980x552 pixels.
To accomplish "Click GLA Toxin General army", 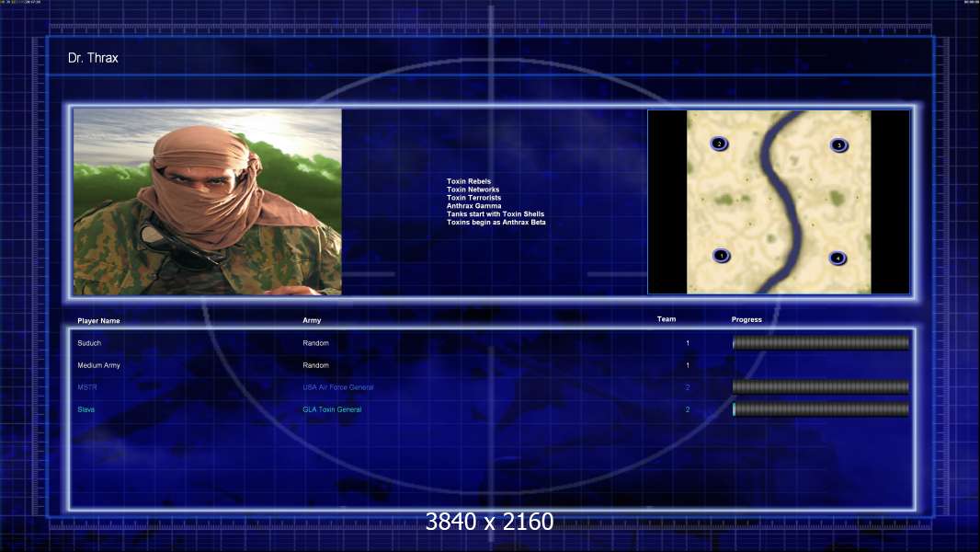I will (x=332, y=409).
